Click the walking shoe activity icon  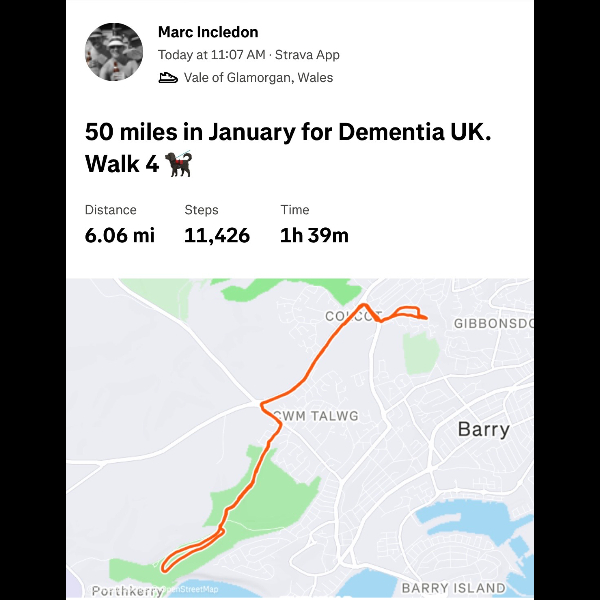168,77
